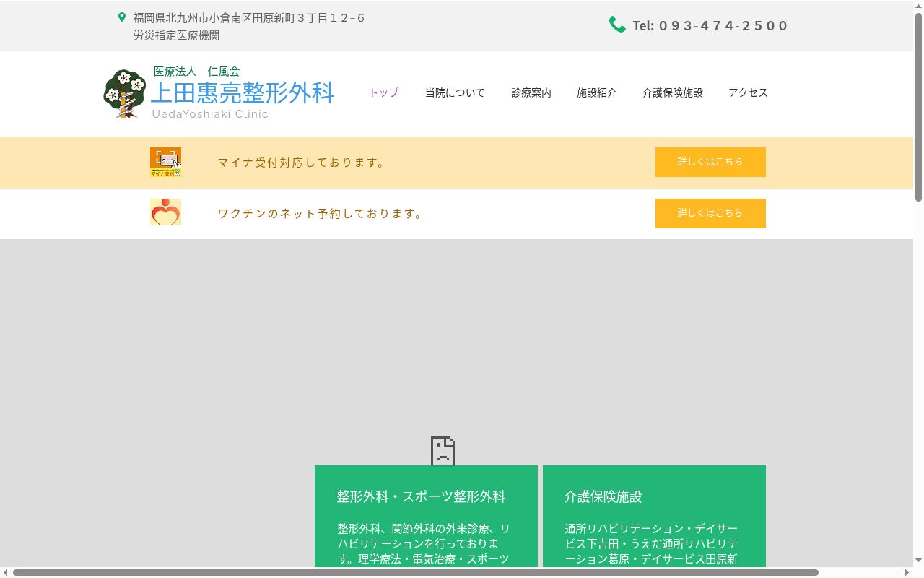Click the green telephone icon
The width and height of the screenshot is (924, 578).
pos(617,25)
